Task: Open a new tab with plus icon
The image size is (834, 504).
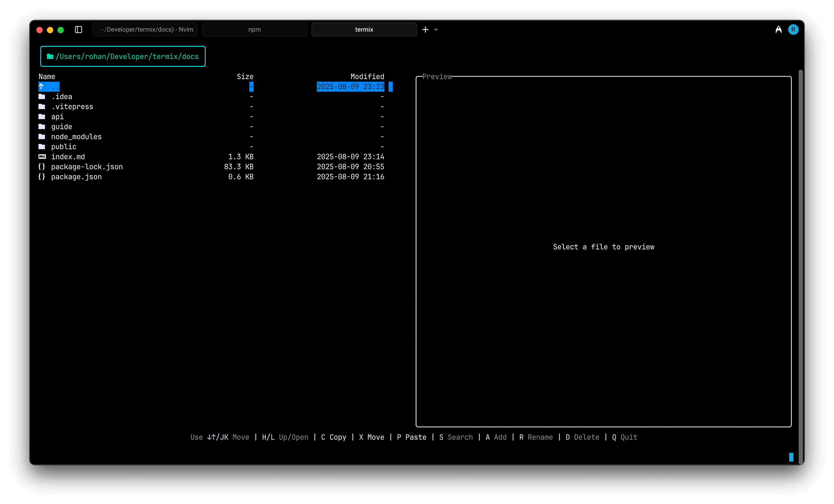Action: [425, 30]
